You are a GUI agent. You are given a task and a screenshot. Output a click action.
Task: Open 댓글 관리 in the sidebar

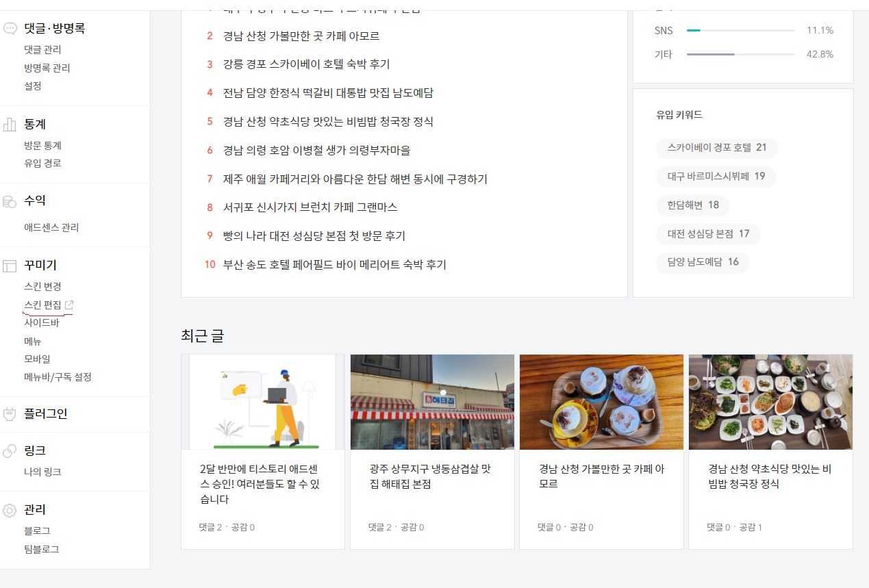42,50
